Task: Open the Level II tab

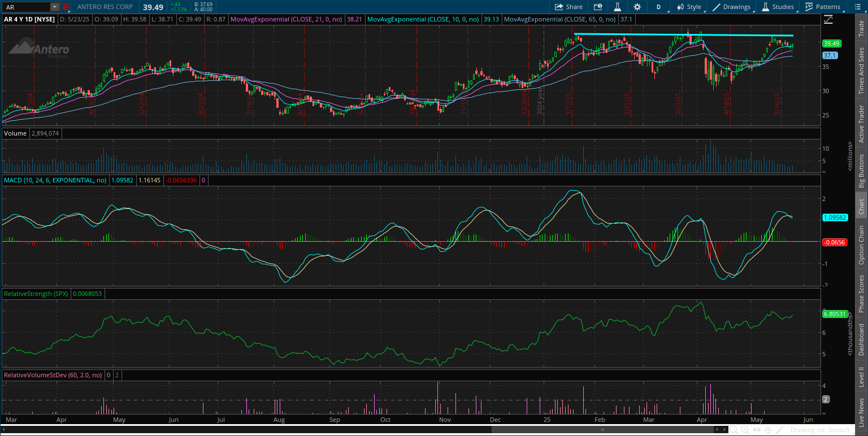Action: [x=861, y=377]
